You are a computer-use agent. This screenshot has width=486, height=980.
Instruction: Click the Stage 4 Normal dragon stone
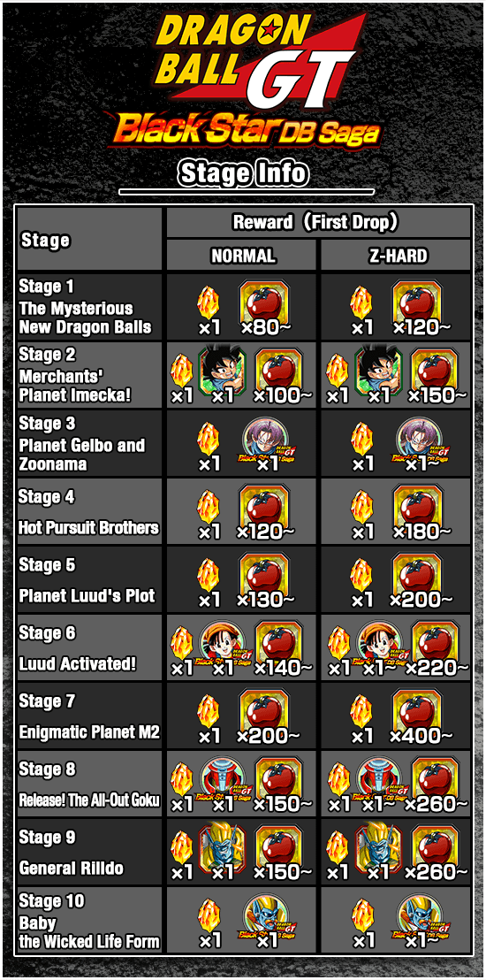[209, 509]
